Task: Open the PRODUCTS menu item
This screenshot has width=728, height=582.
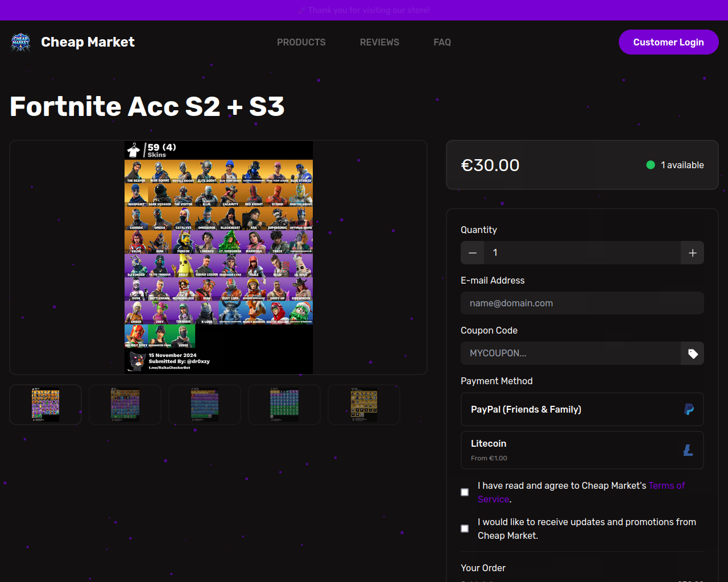Action: [x=301, y=42]
